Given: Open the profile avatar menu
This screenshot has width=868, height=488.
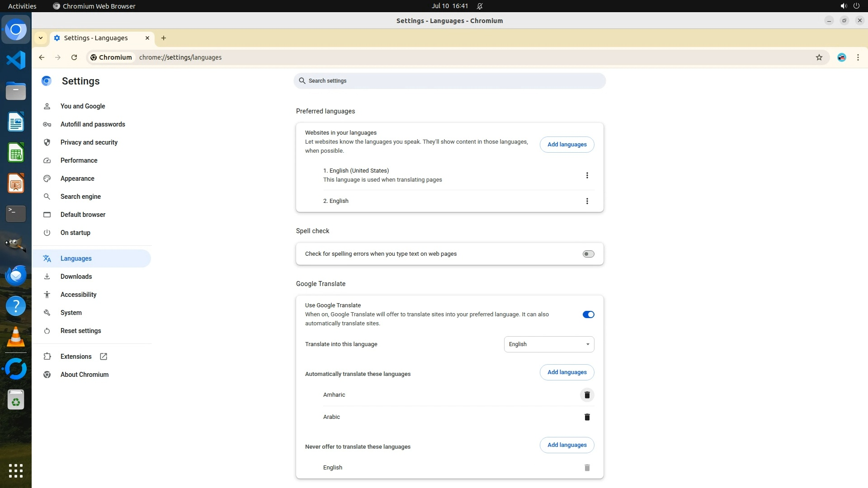Looking at the screenshot, I should (x=841, y=57).
